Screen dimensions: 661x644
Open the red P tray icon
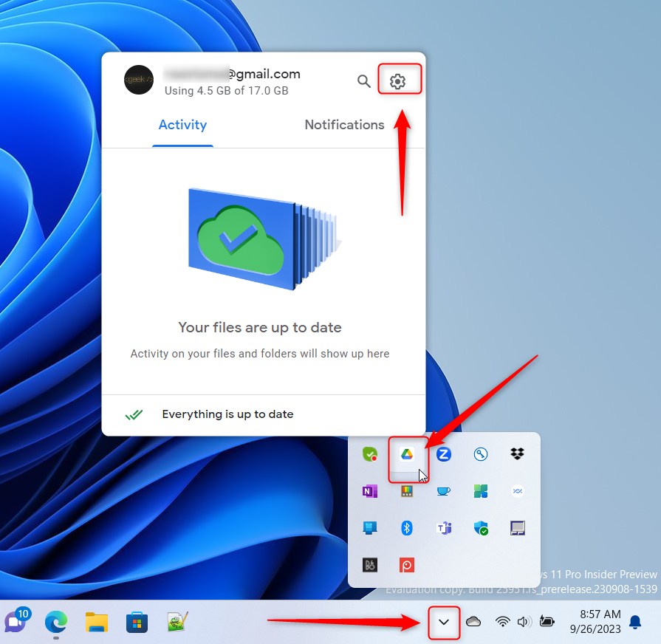[407, 565]
